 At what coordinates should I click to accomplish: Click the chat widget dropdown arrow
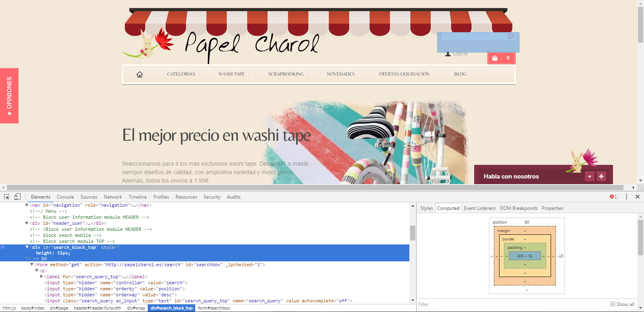(x=590, y=177)
